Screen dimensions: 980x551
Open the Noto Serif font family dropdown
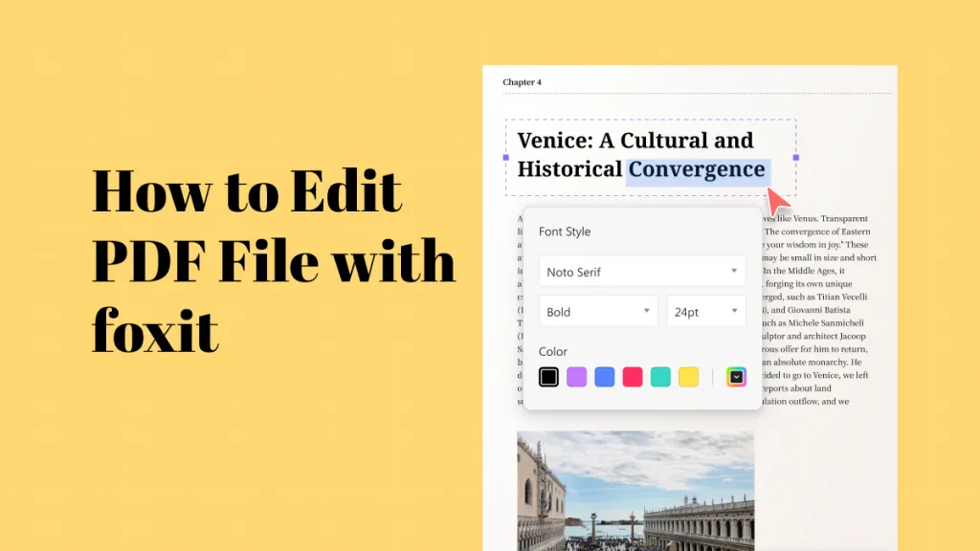(642, 271)
